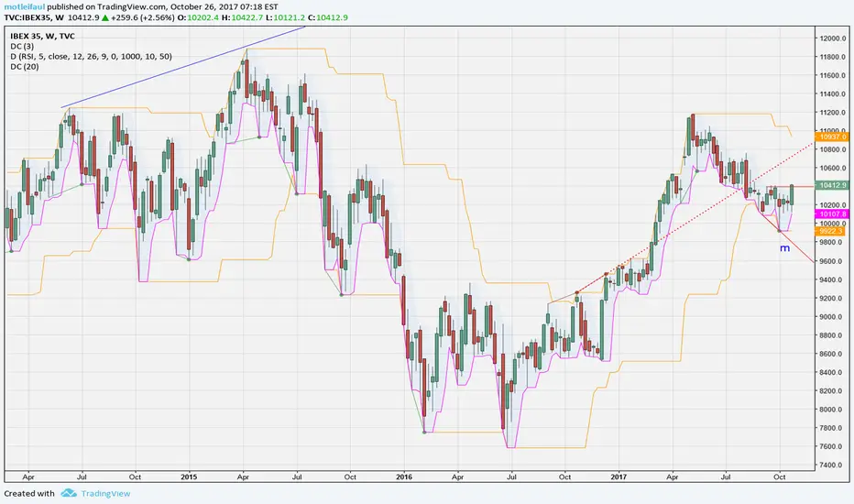
Task: Select the blue 'm' text annotation
Action: coord(784,248)
